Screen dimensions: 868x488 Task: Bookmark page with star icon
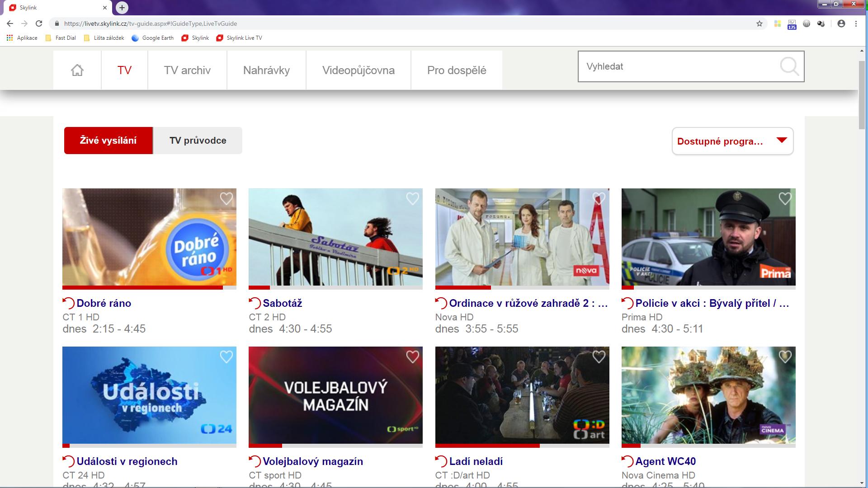point(759,23)
